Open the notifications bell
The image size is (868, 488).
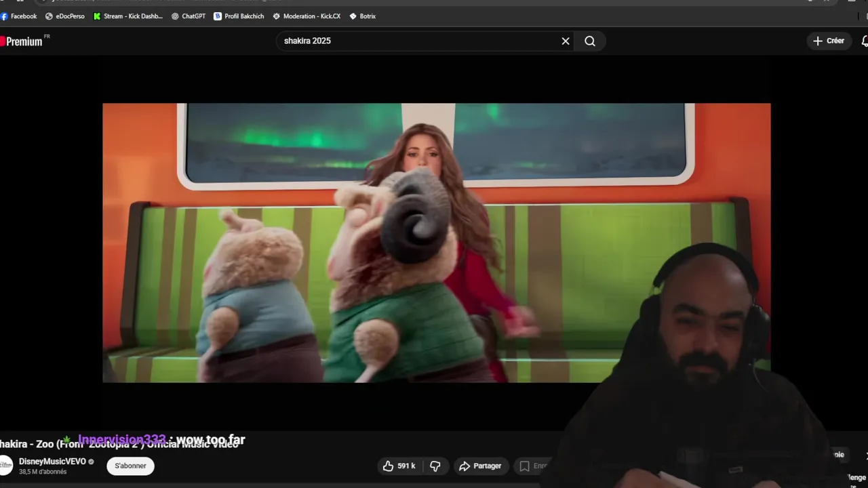[x=864, y=41]
